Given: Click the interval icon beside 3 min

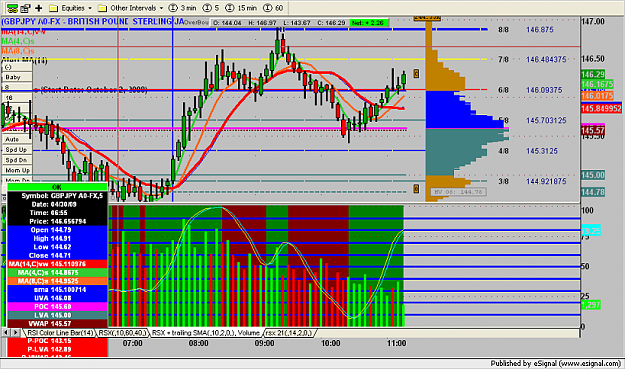Looking at the screenshot, I should 173,8.
